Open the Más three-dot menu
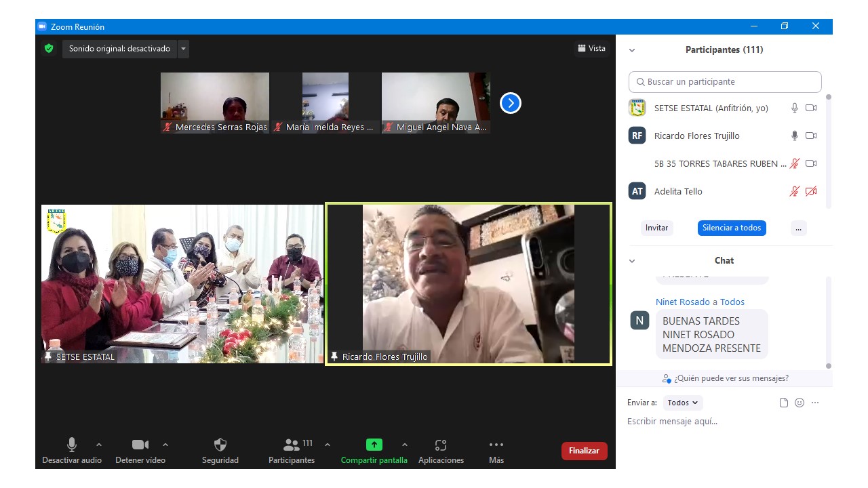The height and width of the screenshot is (488, 868). point(496,451)
